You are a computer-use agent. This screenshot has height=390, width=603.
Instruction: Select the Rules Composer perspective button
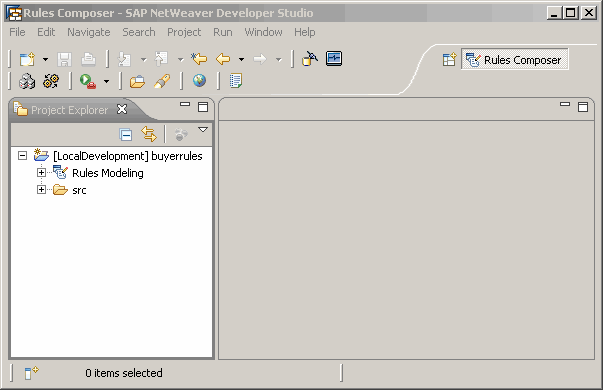click(x=515, y=59)
